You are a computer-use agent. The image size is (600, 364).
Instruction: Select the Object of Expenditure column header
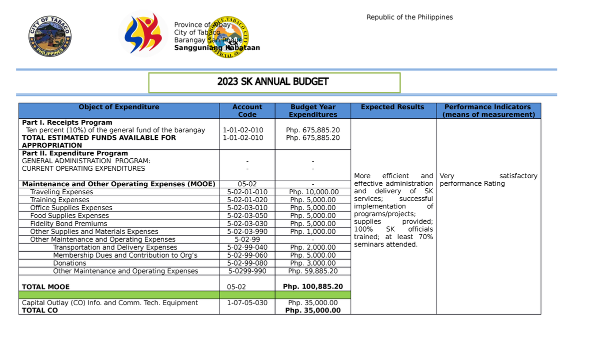118,107
